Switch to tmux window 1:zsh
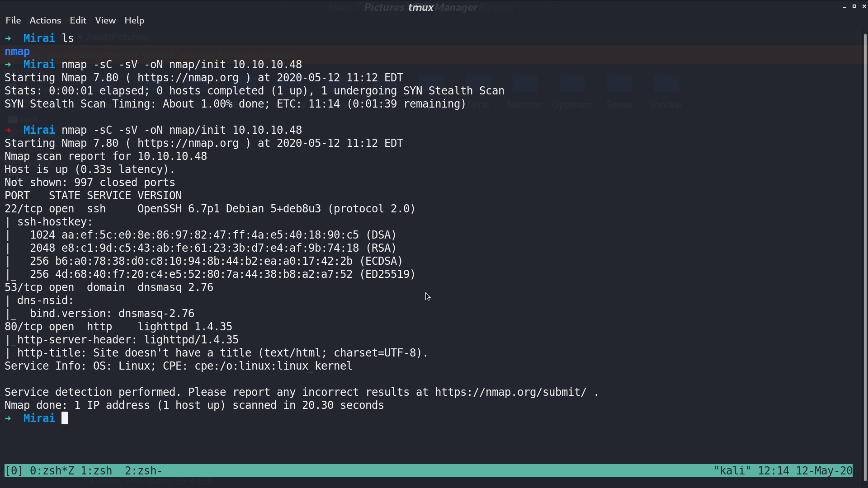This screenshot has height=488, width=868. 96,471
